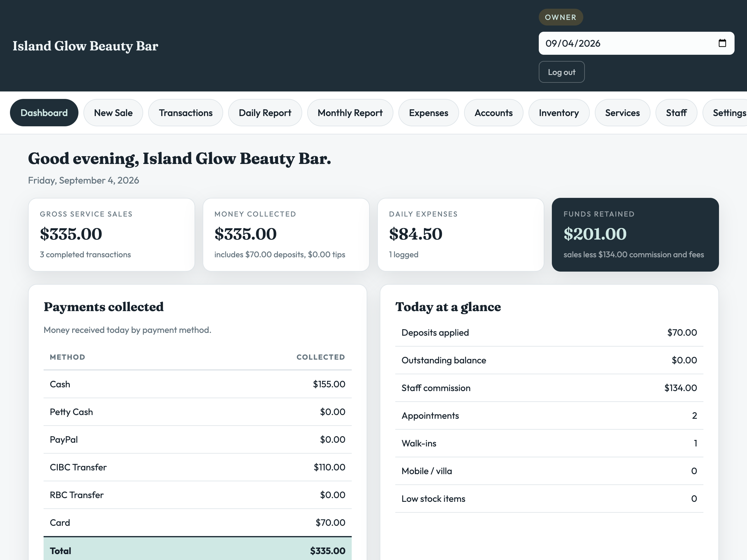Click the Deposits applied $70.00 value

682,333
